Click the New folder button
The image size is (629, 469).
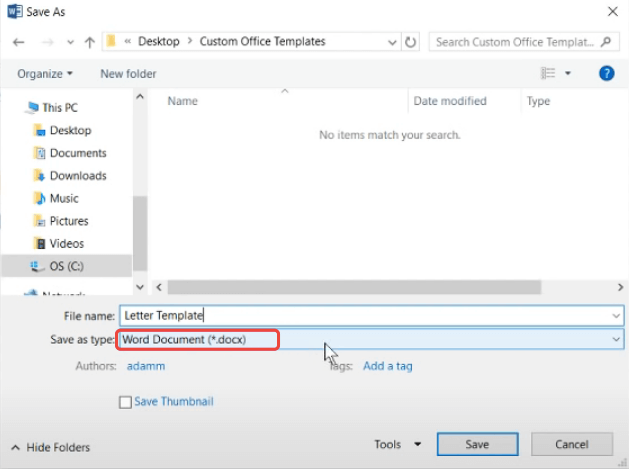(128, 74)
